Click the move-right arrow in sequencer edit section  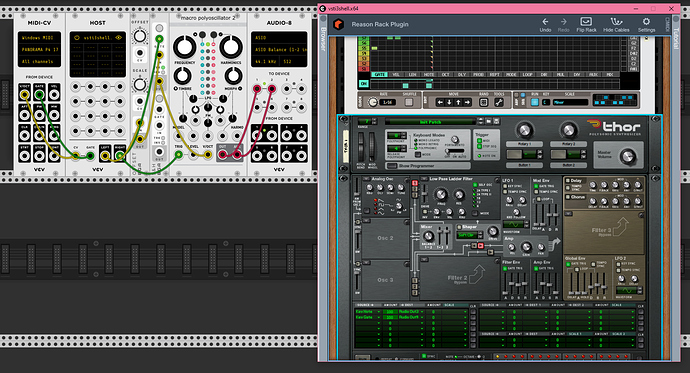pos(467,102)
